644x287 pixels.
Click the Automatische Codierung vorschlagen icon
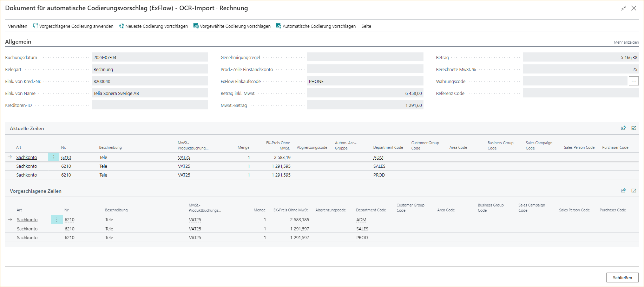click(279, 26)
